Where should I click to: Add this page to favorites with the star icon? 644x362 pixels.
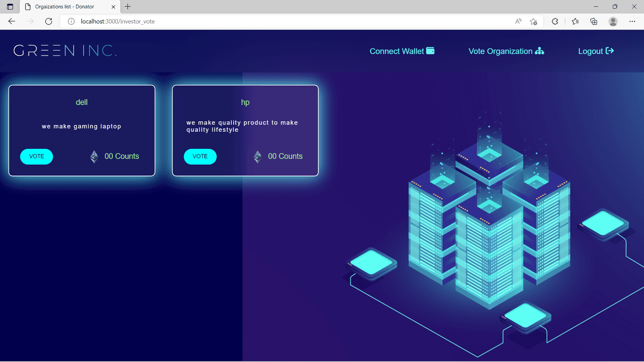click(x=534, y=21)
